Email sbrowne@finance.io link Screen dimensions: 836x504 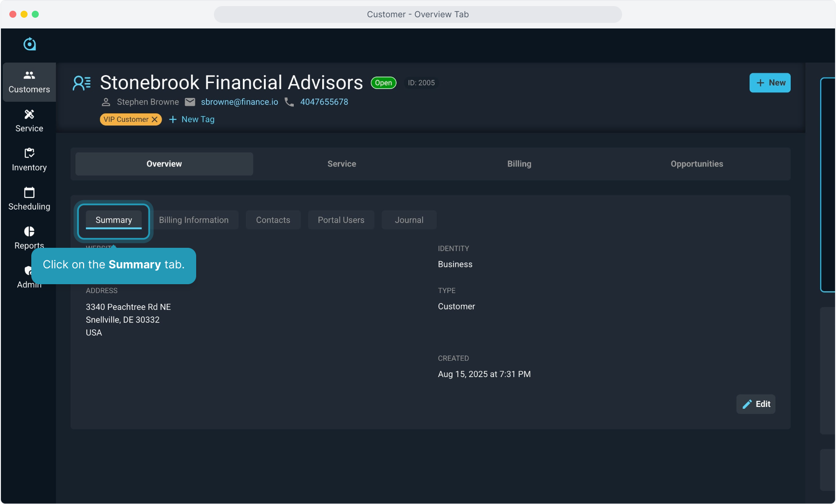tap(239, 102)
